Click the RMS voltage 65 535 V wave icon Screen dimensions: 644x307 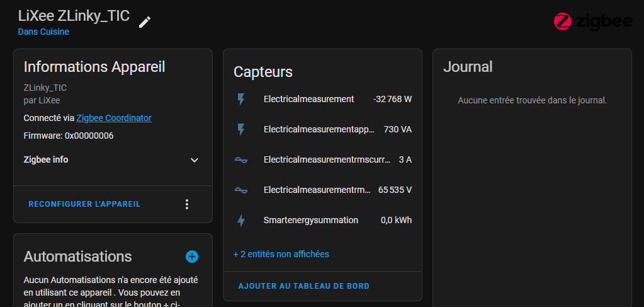point(241,190)
